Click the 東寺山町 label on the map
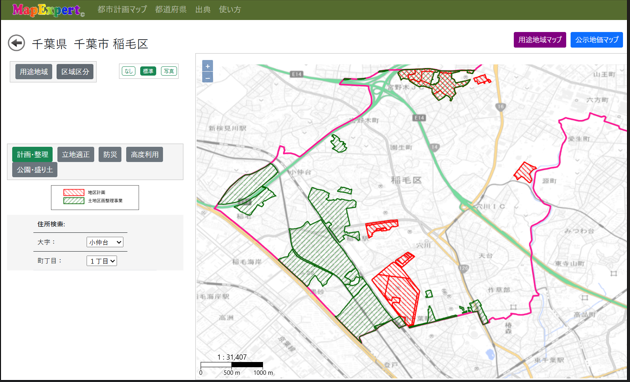 [569, 264]
